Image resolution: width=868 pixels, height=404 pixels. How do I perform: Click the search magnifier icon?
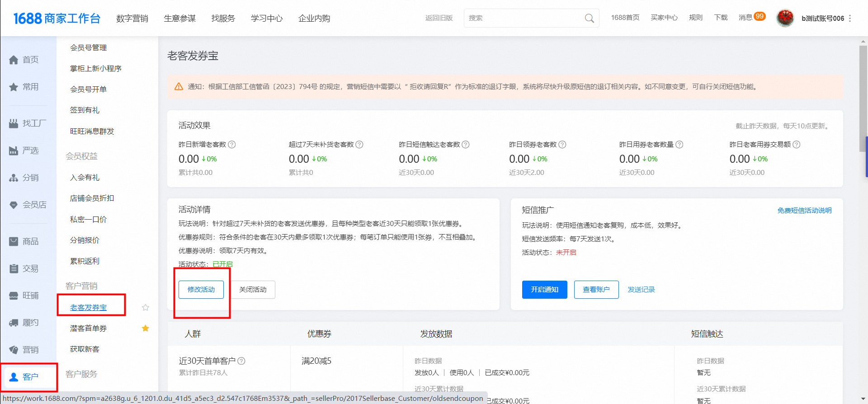point(589,18)
